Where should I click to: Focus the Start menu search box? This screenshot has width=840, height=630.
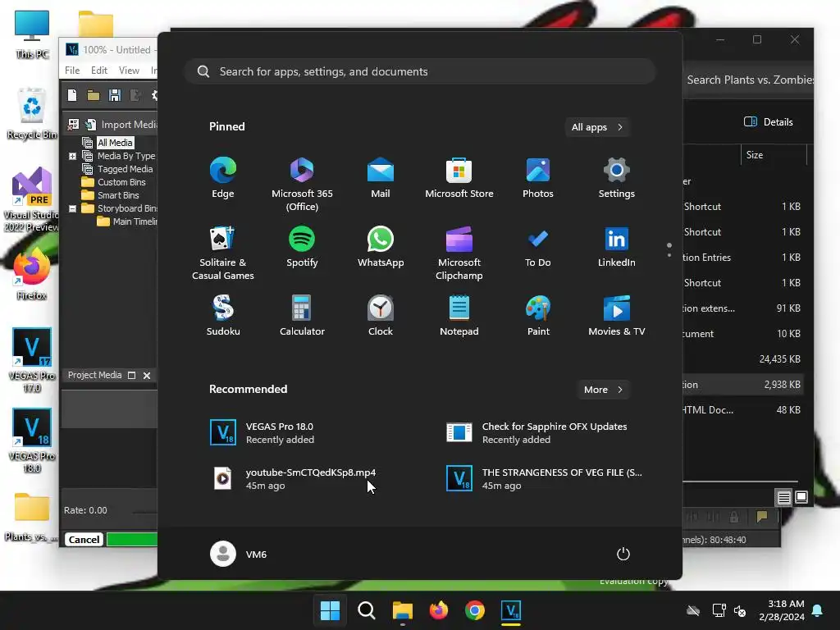[420, 71]
